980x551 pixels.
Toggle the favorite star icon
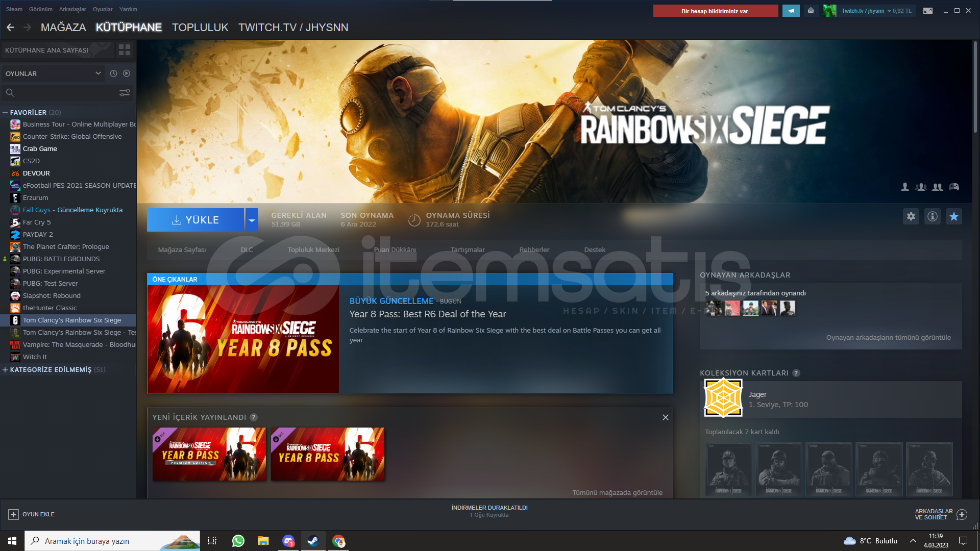point(954,216)
